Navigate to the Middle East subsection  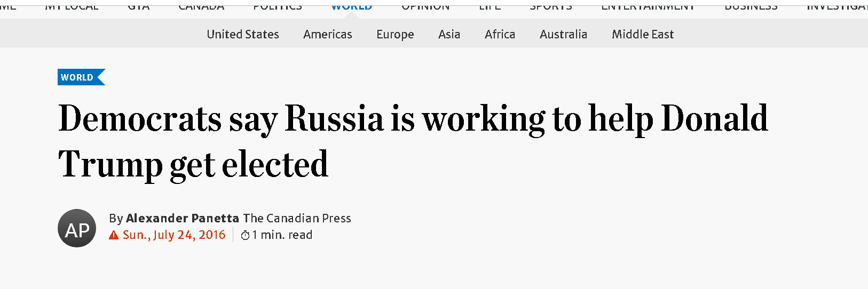point(643,35)
